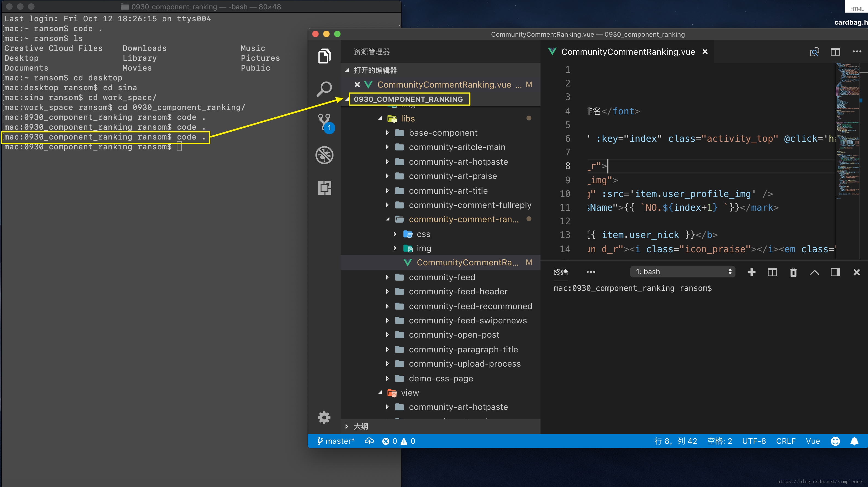The height and width of the screenshot is (487, 868).
Task: Close CommunityCommentRanking.vue in open editors list
Action: point(357,85)
